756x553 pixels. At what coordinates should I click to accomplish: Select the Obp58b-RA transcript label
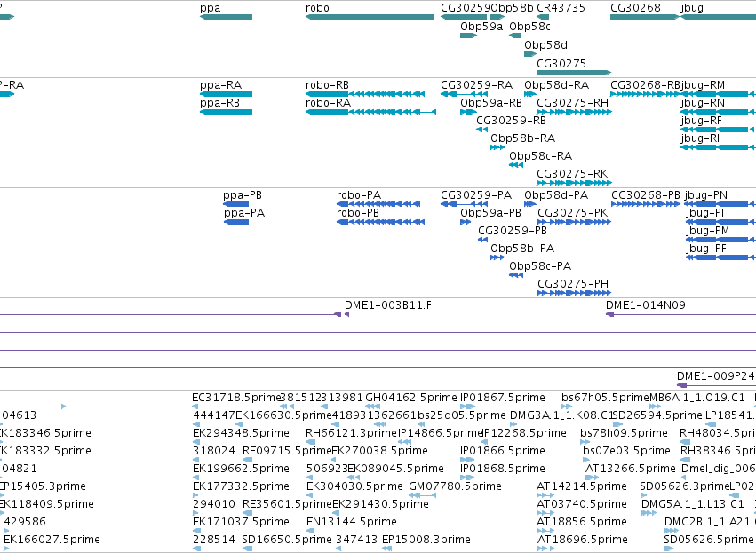click(522, 138)
